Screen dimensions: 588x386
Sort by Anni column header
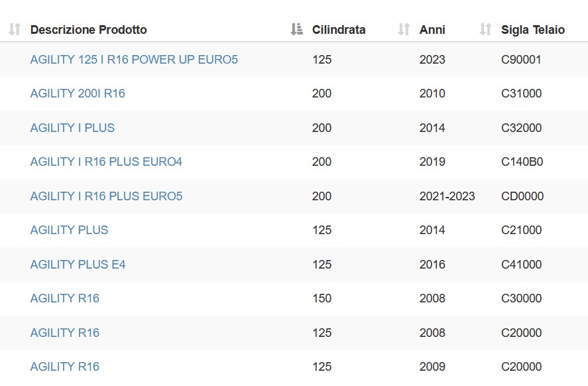[432, 30]
